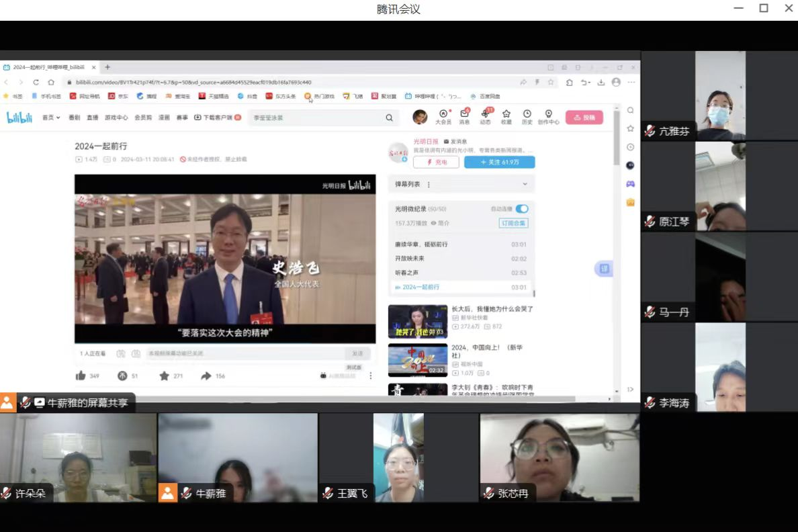The height and width of the screenshot is (532, 798).
Task: Click the 关注 follow button
Action: 499,162
